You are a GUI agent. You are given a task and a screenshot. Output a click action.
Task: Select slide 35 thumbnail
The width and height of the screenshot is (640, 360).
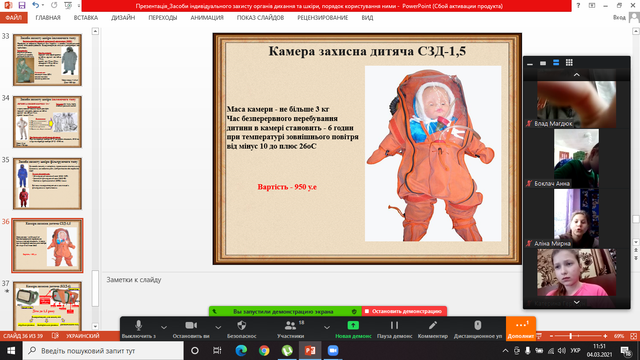[47, 184]
